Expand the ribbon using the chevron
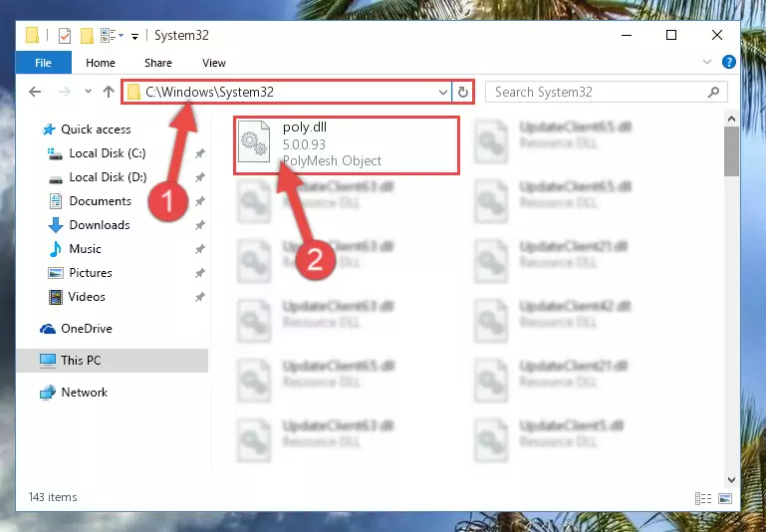 [707, 62]
